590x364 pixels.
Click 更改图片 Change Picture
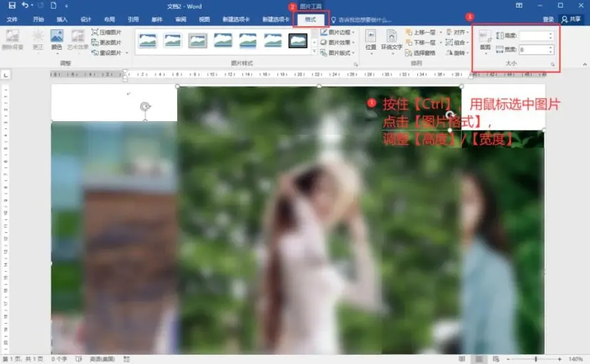(x=106, y=42)
